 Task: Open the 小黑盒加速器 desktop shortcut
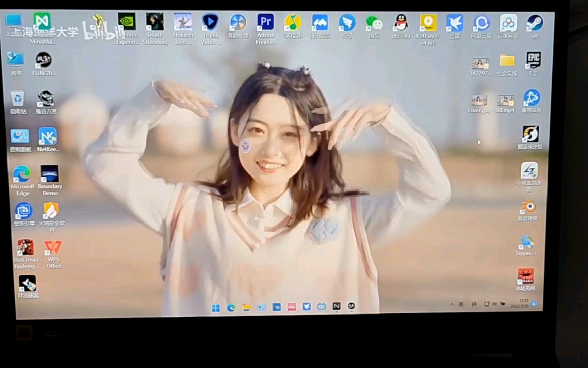[x=529, y=177]
